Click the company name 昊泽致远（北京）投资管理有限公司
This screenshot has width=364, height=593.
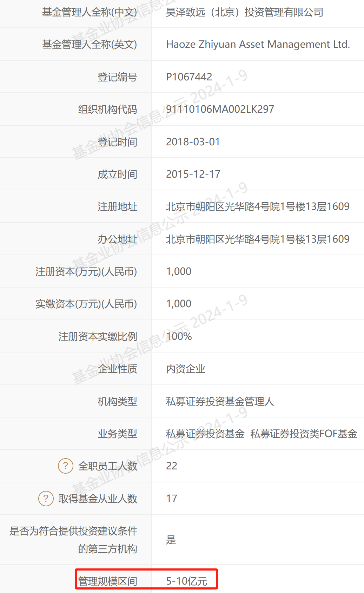(245, 12)
